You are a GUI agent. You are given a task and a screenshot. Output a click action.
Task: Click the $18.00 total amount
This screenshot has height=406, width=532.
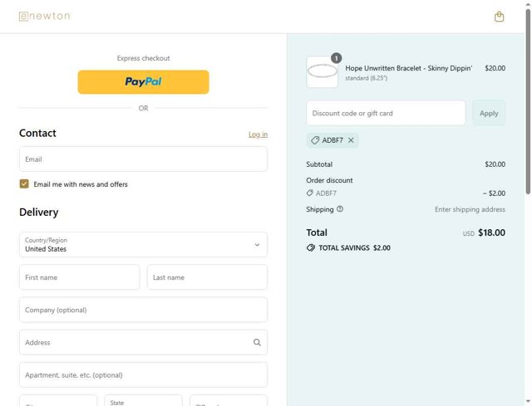(491, 232)
